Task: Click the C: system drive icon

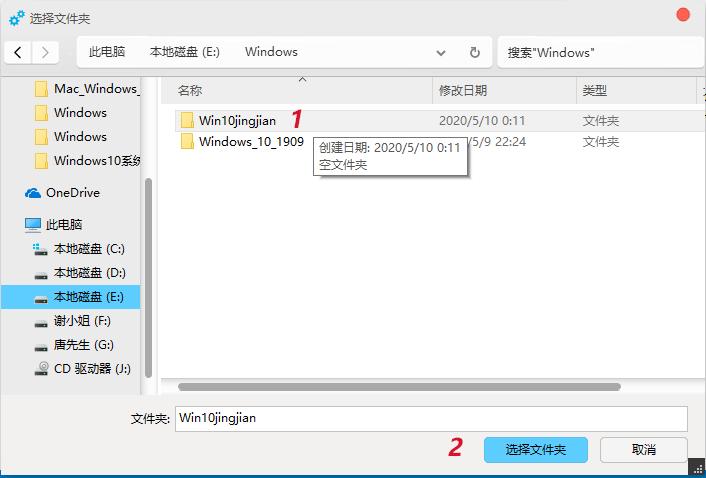Action: pyautogui.click(x=40, y=249)
